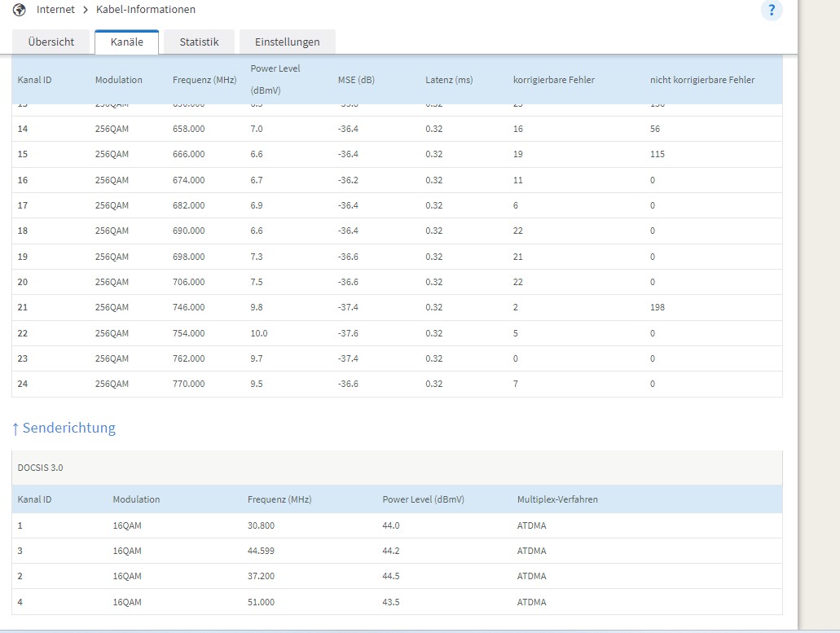
Task: Click the 'nicht korrigierbare Fehler' column header
Action: coord(701,80)
